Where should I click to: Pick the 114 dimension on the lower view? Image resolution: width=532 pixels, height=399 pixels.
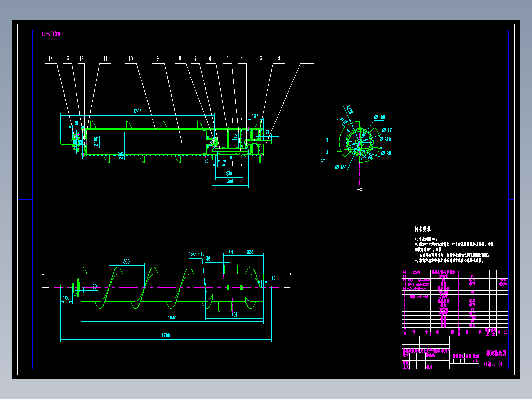[x=230, y=252]
